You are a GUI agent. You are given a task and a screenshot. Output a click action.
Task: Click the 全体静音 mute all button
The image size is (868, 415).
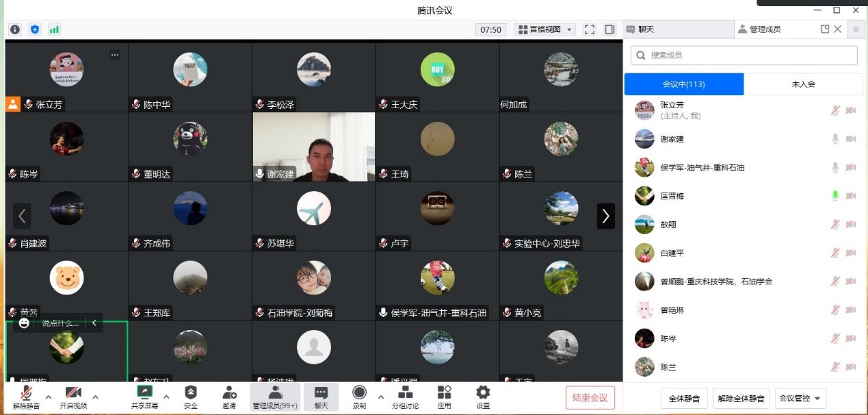click(684, 398)
